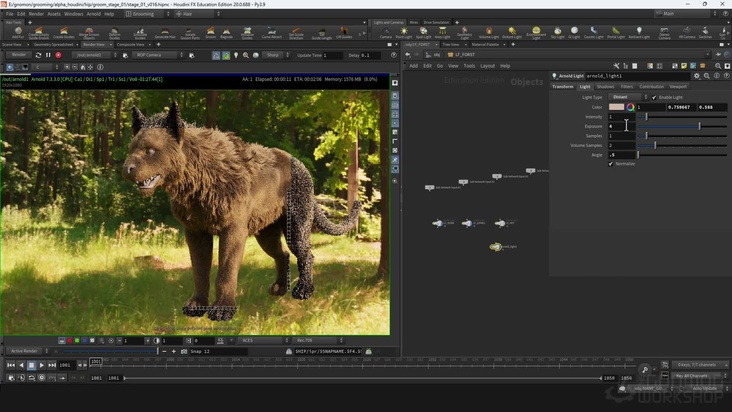Open the parameter gear menu for arnold_light1
The image size is (732, 412).
(697, 76)
